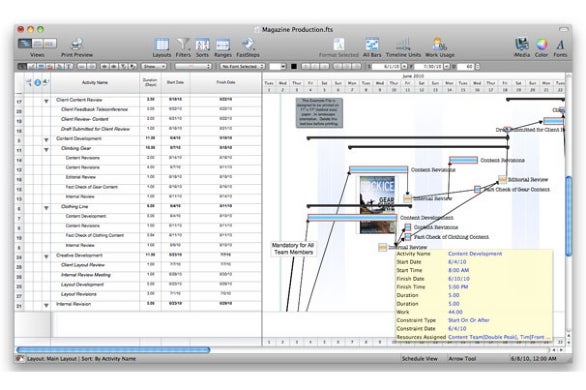Viewport: 586px width, 390px height.
Task: Open Timeline Units settings
Action: click(x=403, y=44)
